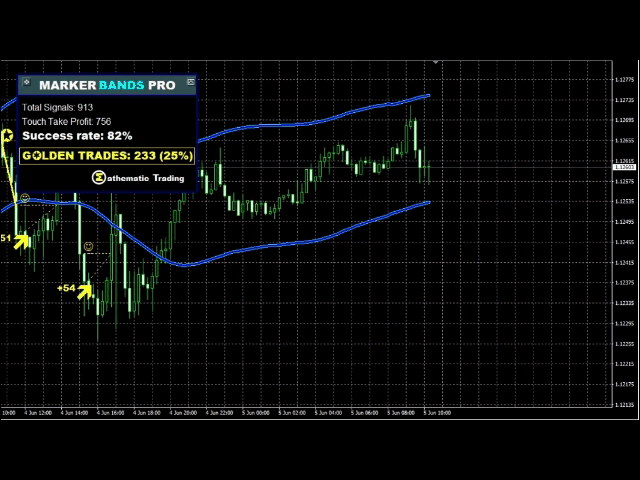The image size is (640, 480).
Task: Click the 1.12295 price axis label
Action: pos(624,324)
